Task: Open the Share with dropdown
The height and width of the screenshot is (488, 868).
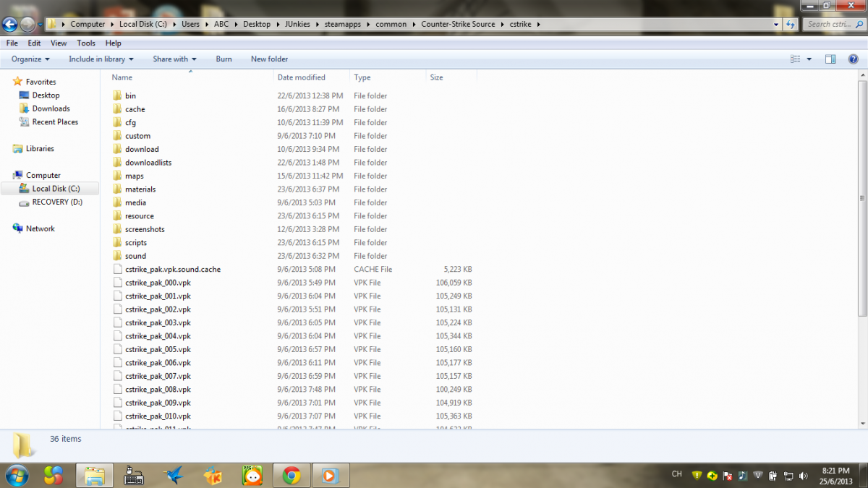Action: [174, 59]
